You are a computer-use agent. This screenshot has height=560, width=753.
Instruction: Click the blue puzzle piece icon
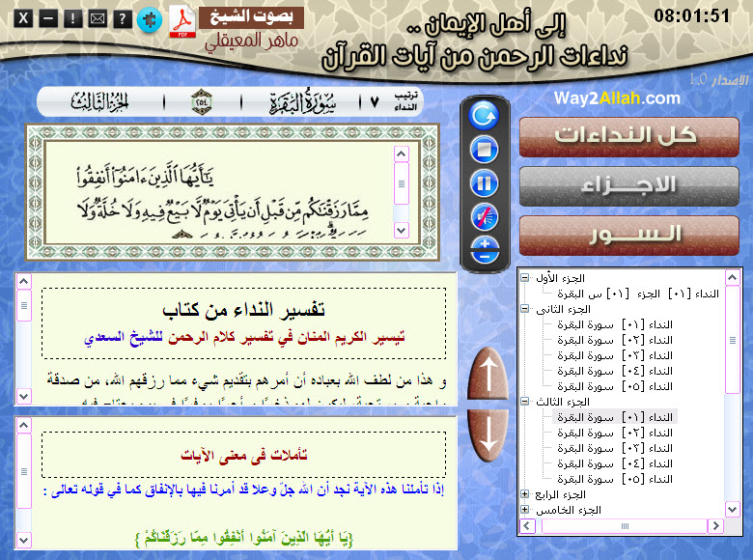pos(150,20)
